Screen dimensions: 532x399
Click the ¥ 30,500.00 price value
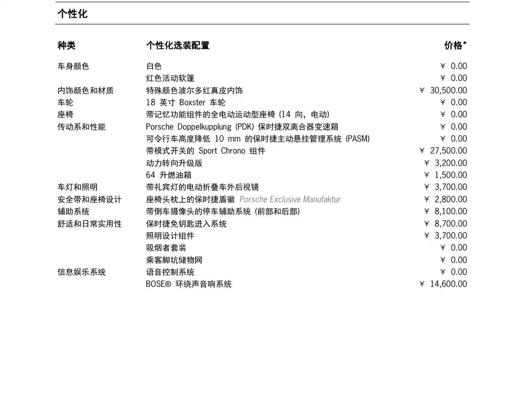443,90
